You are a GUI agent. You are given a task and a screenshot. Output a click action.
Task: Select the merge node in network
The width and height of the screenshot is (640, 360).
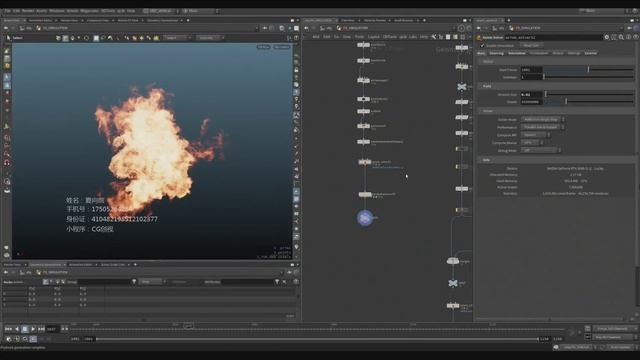453,261
